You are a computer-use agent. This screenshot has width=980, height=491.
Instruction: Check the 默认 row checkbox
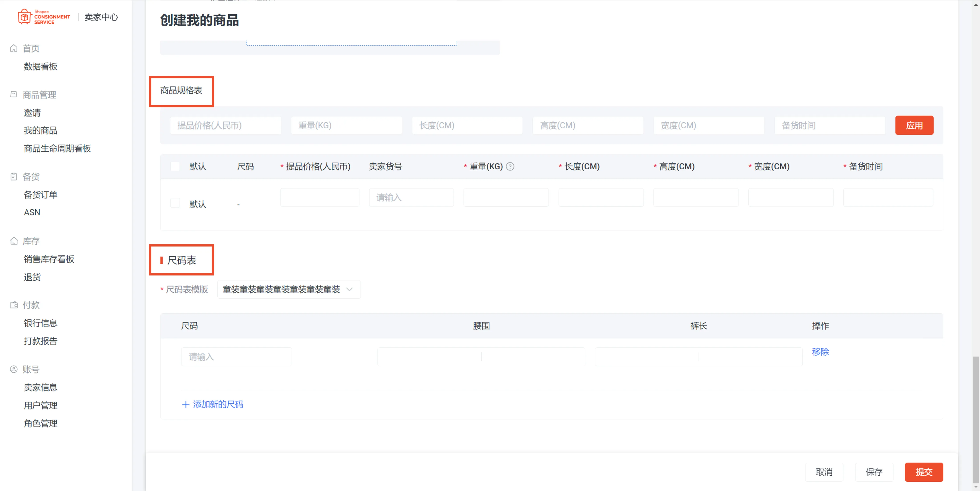click(175, 203)
